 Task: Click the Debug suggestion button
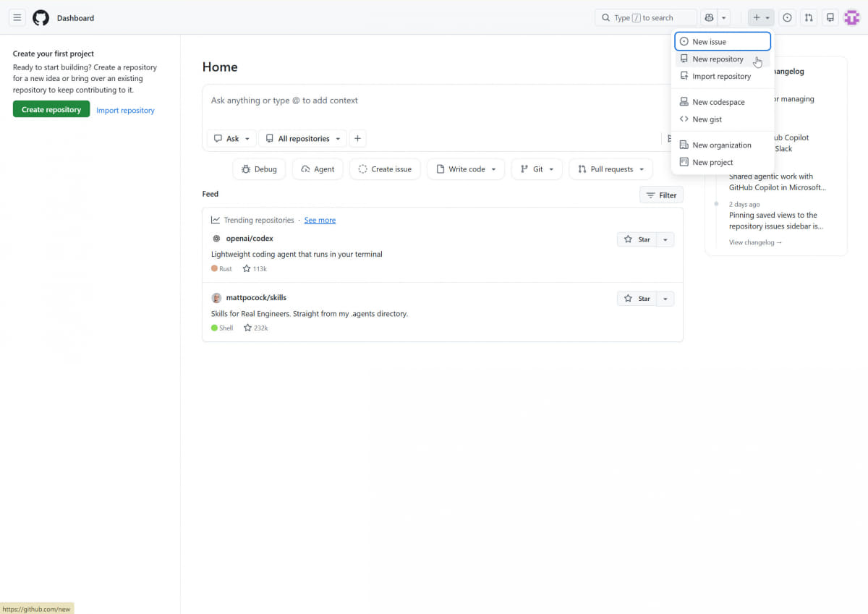[259, 169]
